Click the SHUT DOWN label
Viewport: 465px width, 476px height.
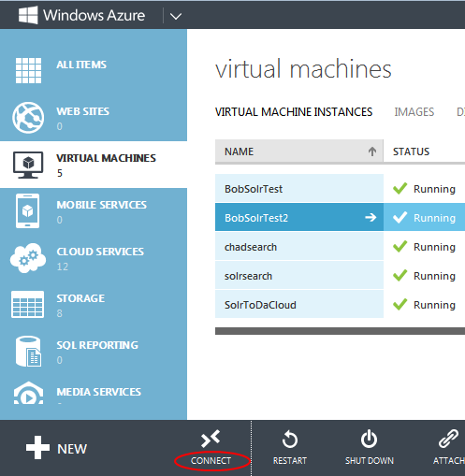pos(370,461)
